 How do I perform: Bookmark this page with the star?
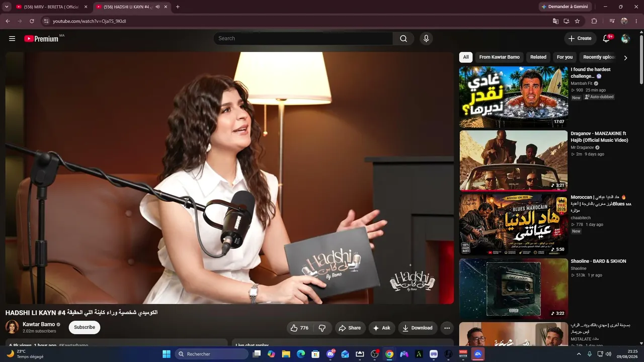tap(577, 21)
